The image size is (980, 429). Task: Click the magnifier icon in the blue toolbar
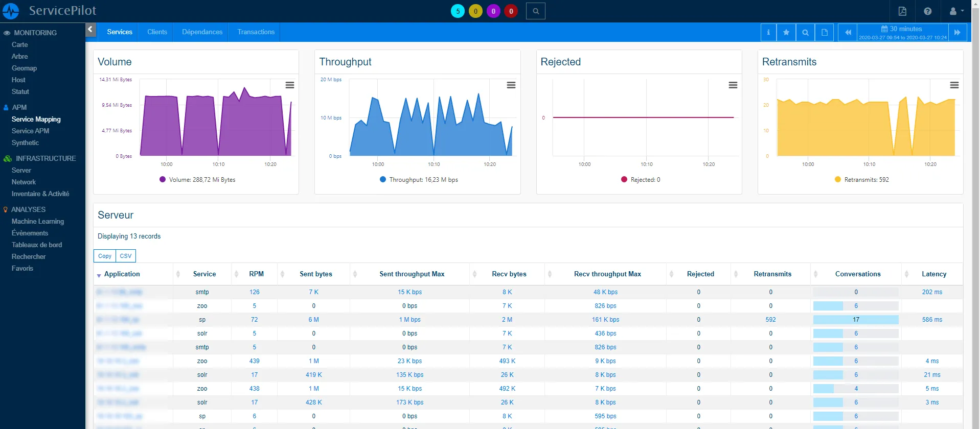[x=805, y=32]
